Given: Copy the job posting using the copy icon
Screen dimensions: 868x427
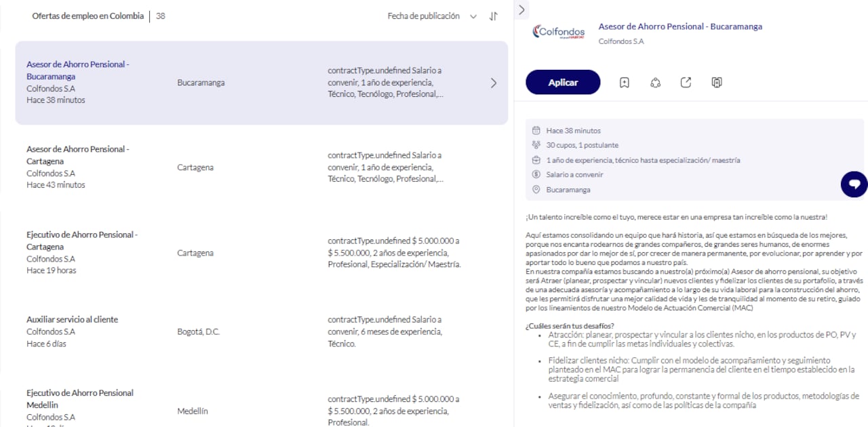Looking at the screenshot, I should click(716, 82).
